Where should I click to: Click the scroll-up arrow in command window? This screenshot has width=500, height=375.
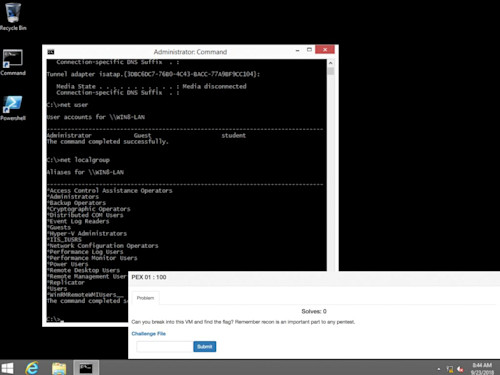(330, 63)
